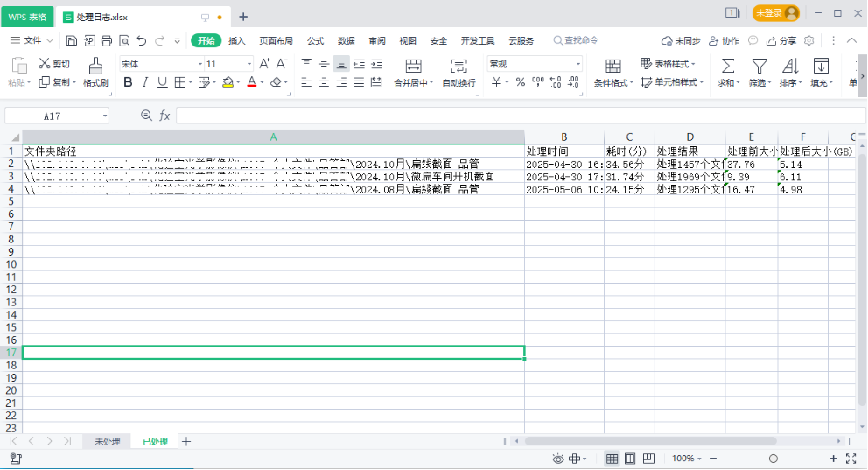Screen dimensions: 868x470
Task: Toggle 自动换行 wrap text
Action: pyautogui.click(x=458, y=73)
